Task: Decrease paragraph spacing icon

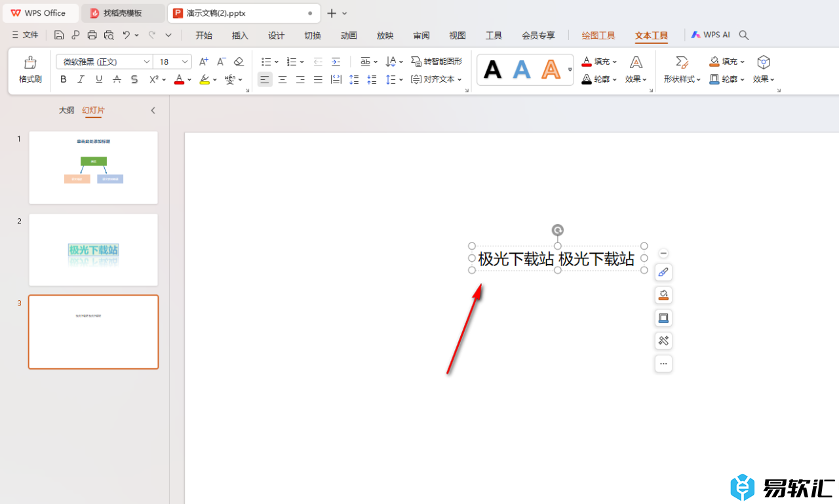Action: (372, 79)
